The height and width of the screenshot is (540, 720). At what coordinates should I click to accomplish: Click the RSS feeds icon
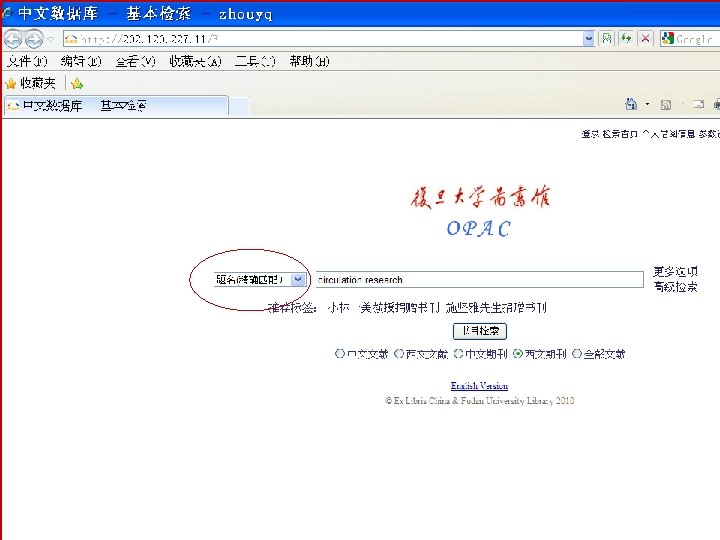(x=666, y=105)
